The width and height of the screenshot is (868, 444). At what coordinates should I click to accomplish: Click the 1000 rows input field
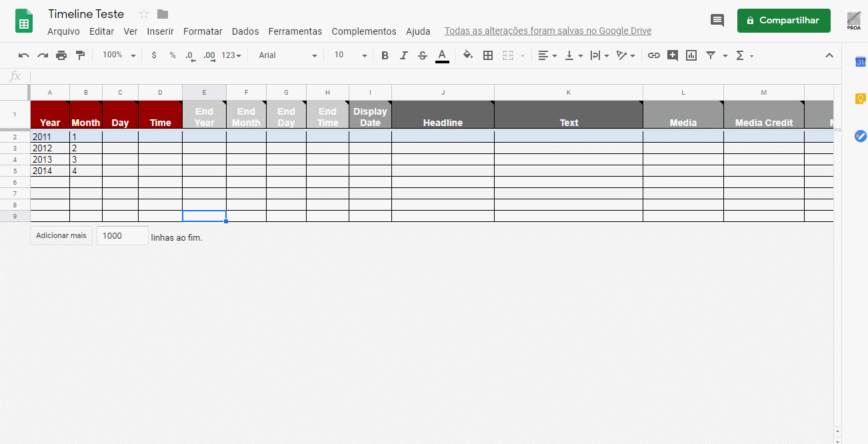(123, 235)
